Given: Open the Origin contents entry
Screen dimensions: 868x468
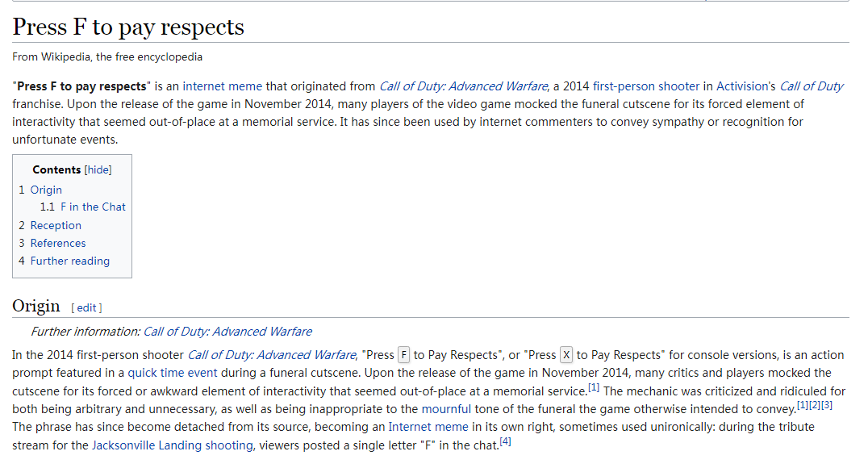Looking at the screenshot, I should coord(46,190).
